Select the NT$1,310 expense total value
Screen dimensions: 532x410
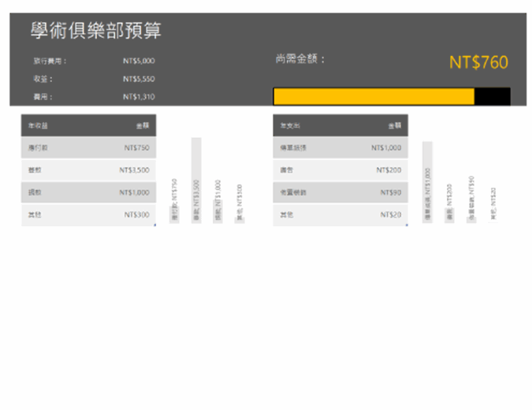click(x=139, y=97)
